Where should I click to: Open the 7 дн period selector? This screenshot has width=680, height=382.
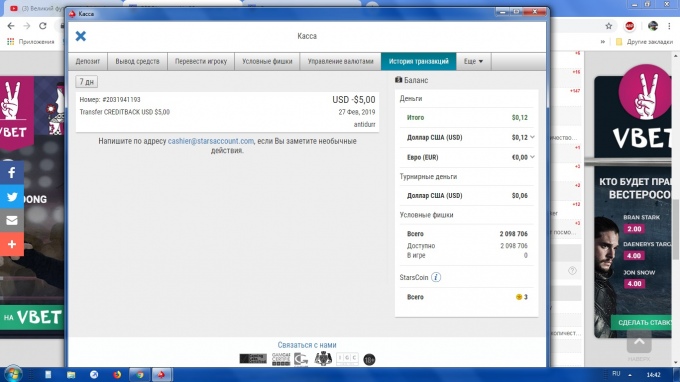(87, 82)
